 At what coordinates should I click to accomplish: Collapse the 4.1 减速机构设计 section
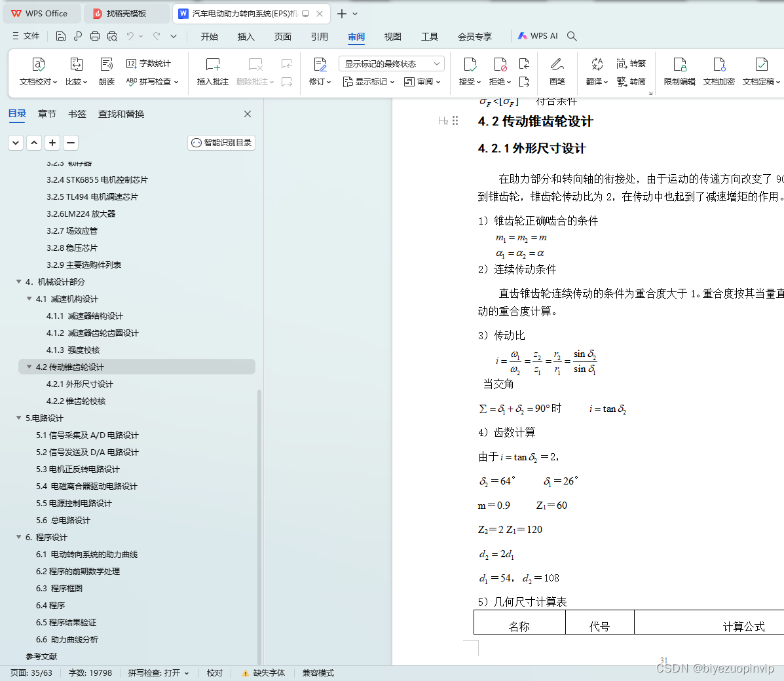(29, 299)
